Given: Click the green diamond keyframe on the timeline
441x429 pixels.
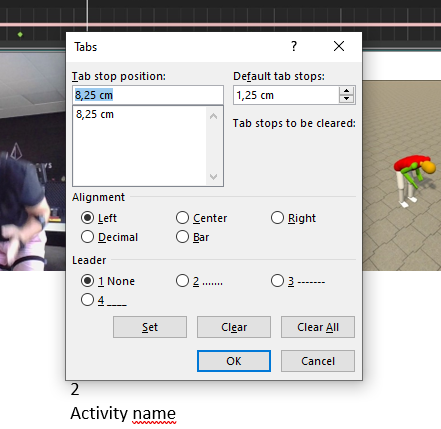Looking at the screenshot, I should pos(20,34).
